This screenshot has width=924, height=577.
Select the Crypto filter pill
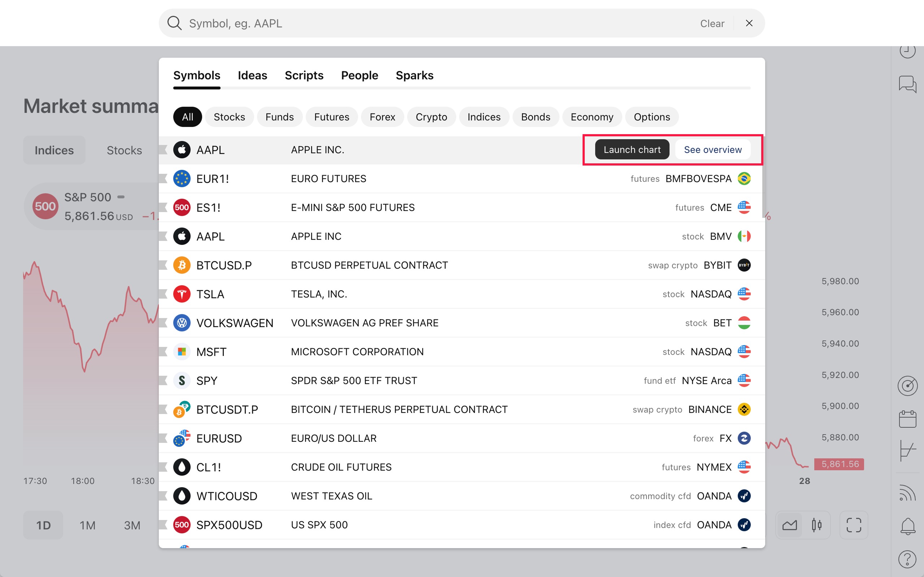[431, 117]
